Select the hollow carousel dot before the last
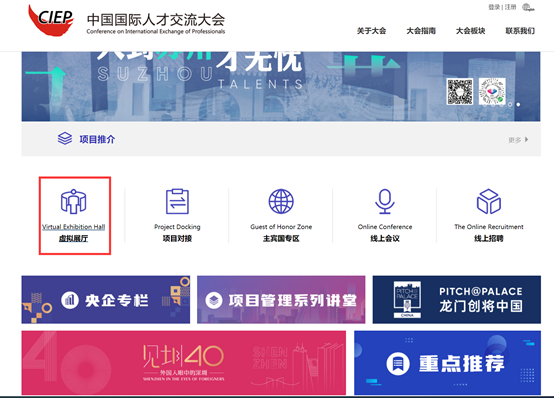The height and width of the screenshot is (398, 554). point(510,105)
